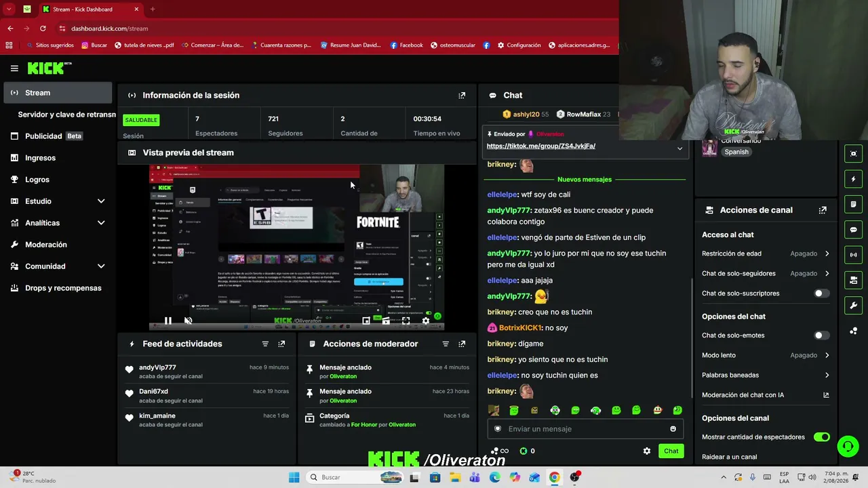Open Moderación in the sidebar
The image size is (868, 488).
click(58, 245)
